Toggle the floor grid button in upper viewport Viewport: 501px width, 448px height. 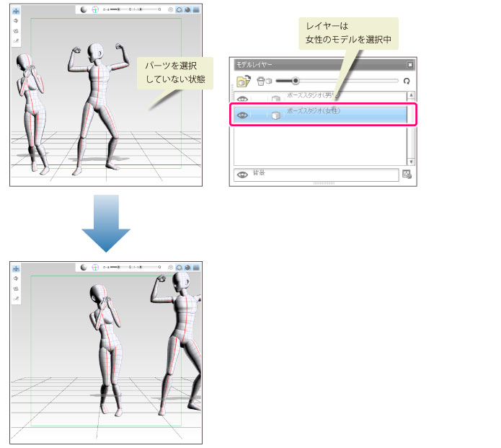pos(196,10)
